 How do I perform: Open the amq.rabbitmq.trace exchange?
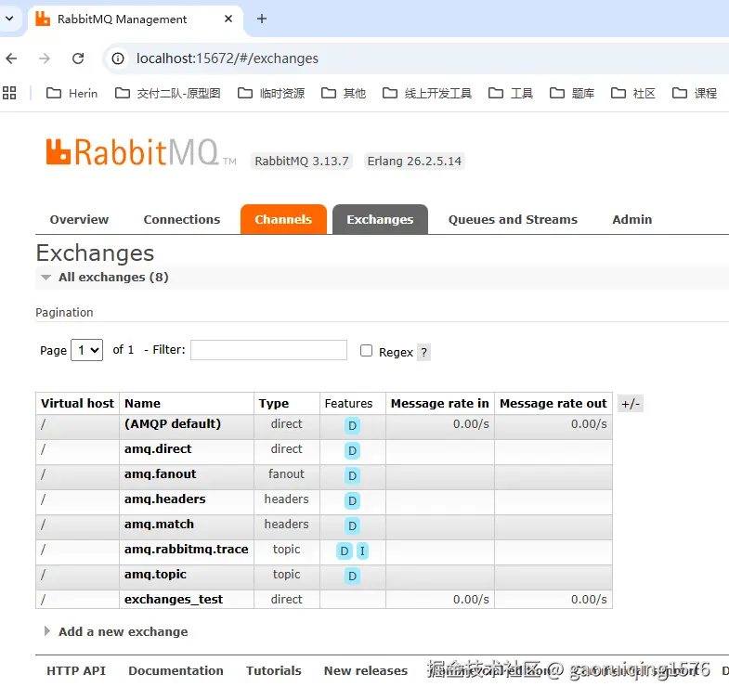coord(187,550)
